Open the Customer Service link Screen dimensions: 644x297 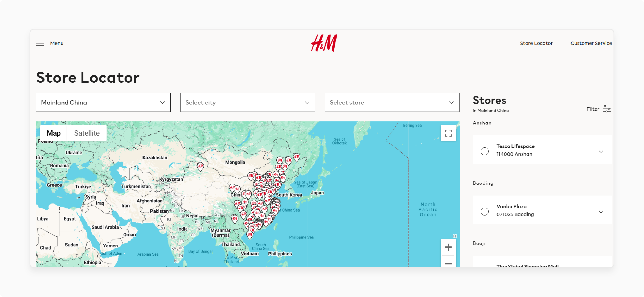pos(591,43)
